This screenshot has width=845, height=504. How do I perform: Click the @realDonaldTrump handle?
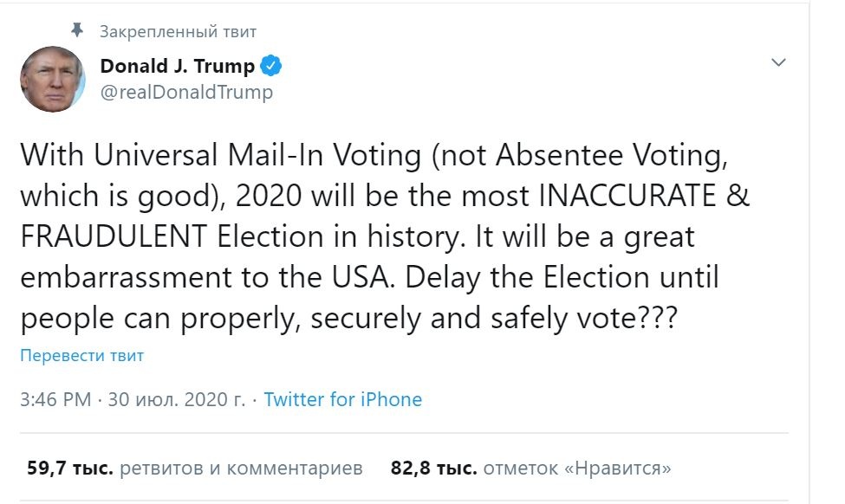(186, 92)
